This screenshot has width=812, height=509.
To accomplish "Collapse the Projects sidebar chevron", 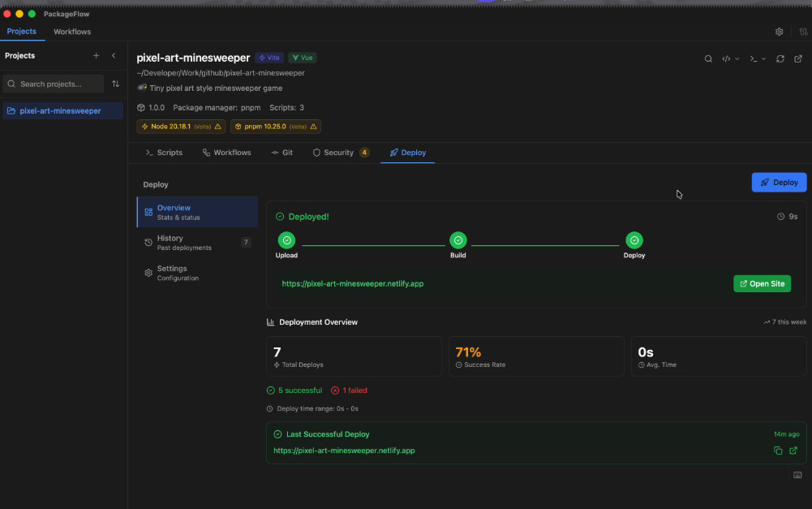I will (114, 55).
